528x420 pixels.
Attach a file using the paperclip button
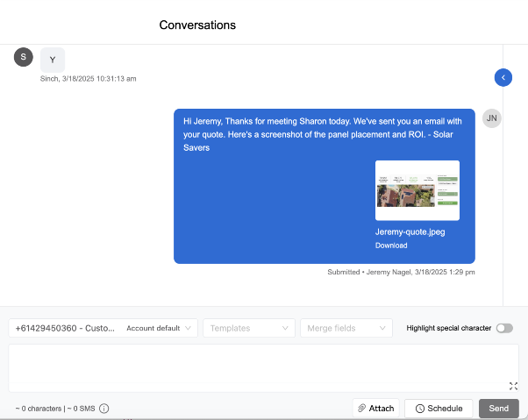point(375,409)
